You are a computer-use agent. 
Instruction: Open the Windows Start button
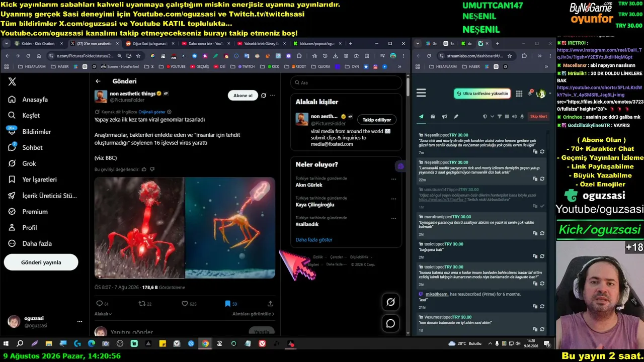click(x=6, y=344)
